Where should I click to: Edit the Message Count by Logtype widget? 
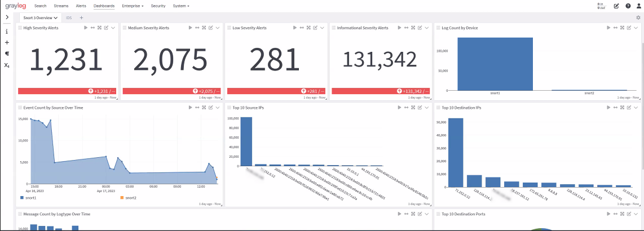pos(420,214)
